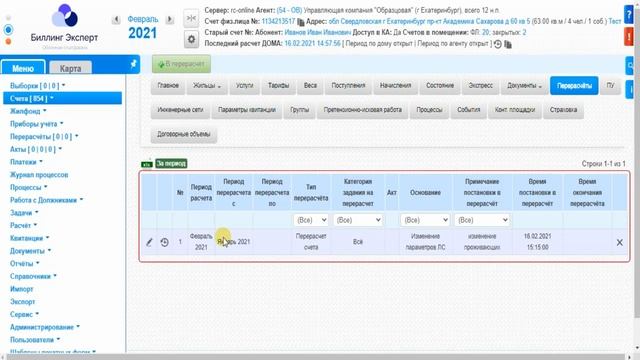
Task: Go to the previous month arrow
Action: click(x=116, y=19)
